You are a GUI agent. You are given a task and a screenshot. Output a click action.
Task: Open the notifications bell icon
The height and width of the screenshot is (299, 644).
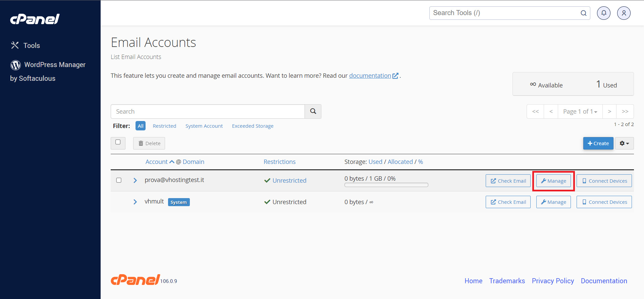click(604, 13)
